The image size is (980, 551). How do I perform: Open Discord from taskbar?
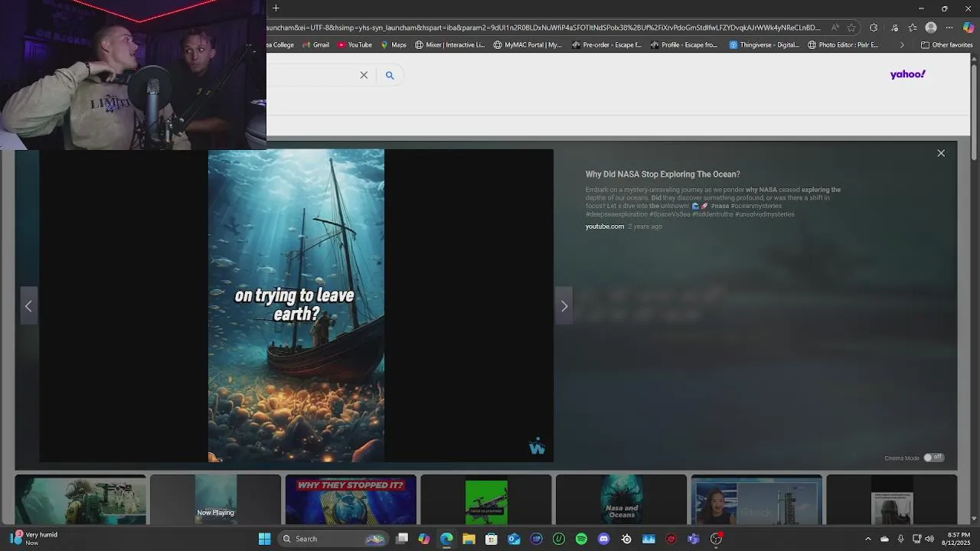tap(604, 539)
